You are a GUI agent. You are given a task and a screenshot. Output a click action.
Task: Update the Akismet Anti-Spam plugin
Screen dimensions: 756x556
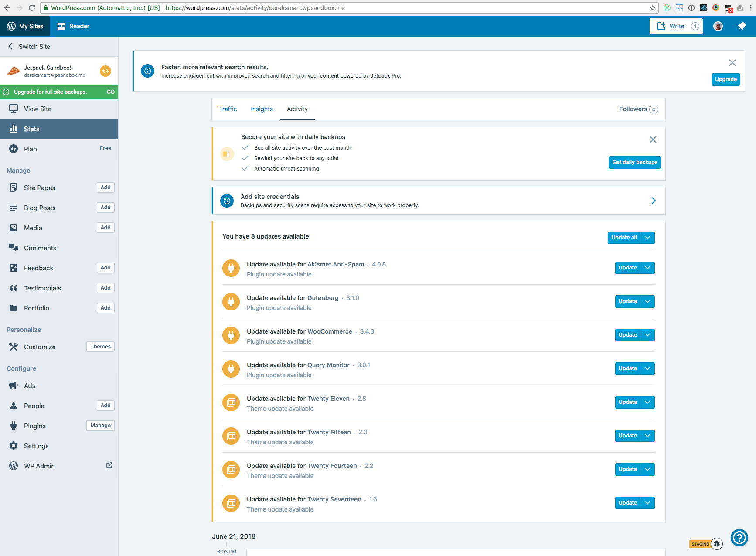tap(627, 268)
